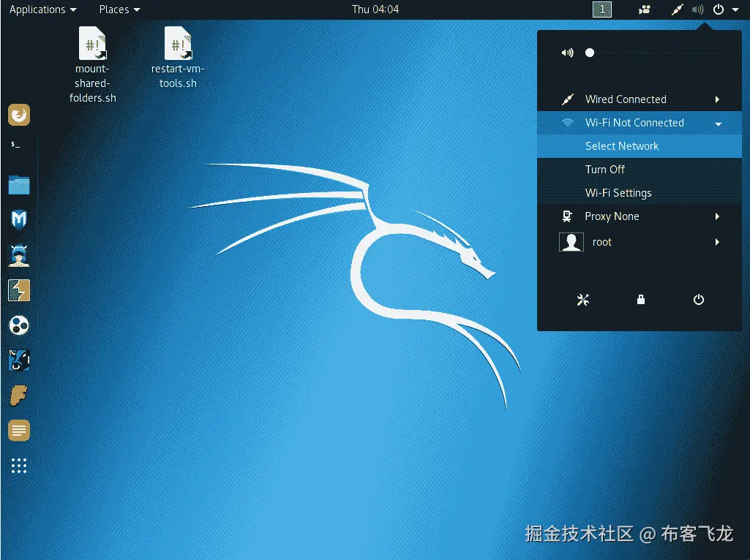Launch Metasploit from the dock

19,220
